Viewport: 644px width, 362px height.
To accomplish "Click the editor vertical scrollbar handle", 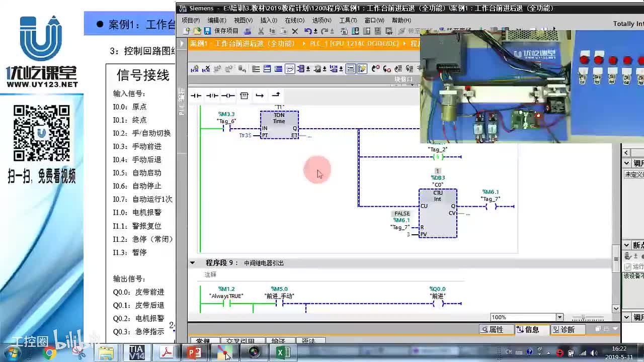I will coord(616,259).
